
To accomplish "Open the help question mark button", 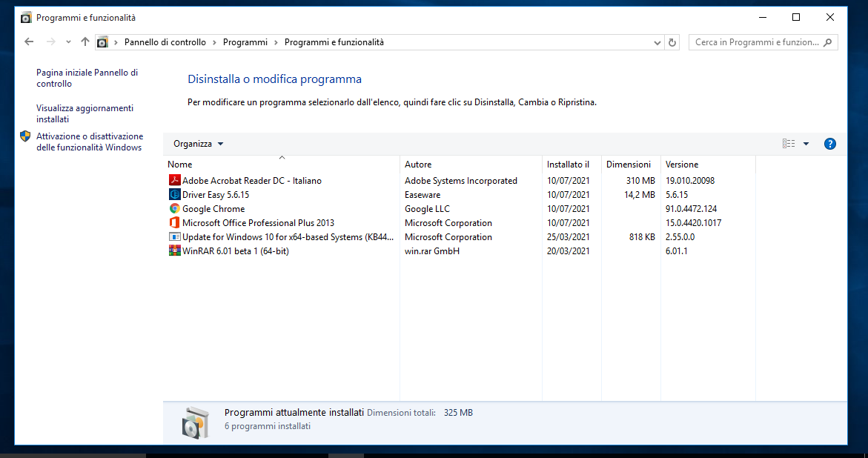I will pyautogui.click(x=829, y=144).
